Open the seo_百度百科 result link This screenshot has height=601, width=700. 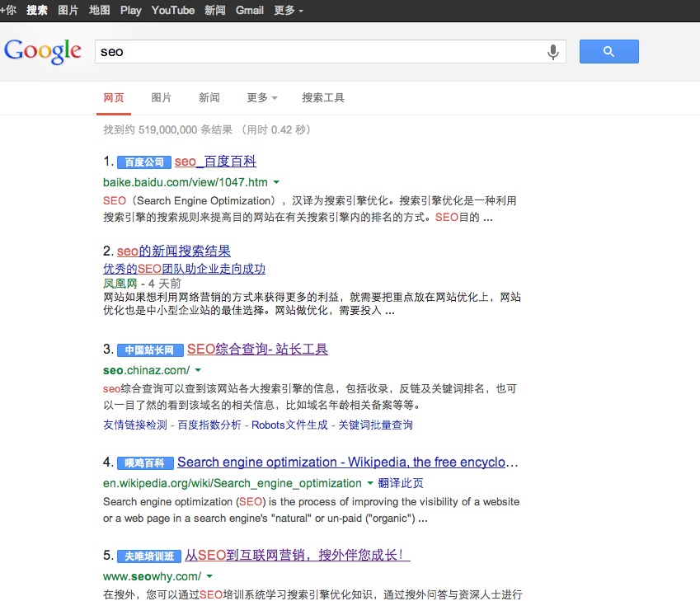tap(215, 162)
